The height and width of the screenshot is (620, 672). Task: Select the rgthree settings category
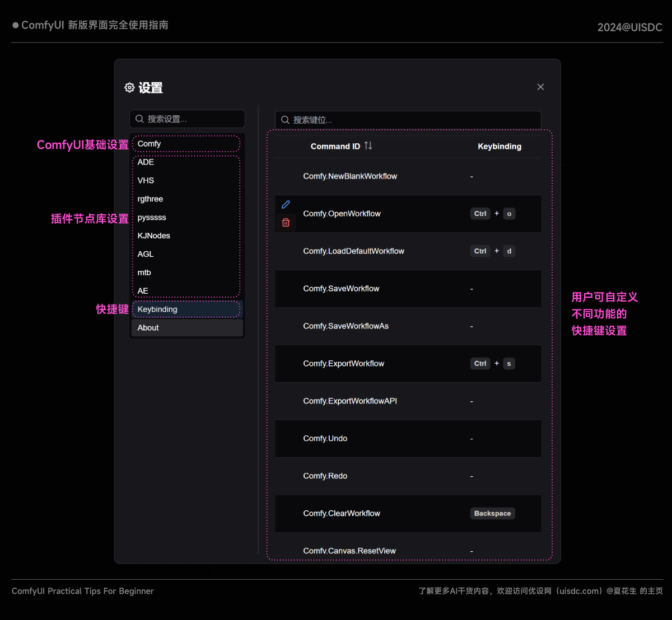187,199
